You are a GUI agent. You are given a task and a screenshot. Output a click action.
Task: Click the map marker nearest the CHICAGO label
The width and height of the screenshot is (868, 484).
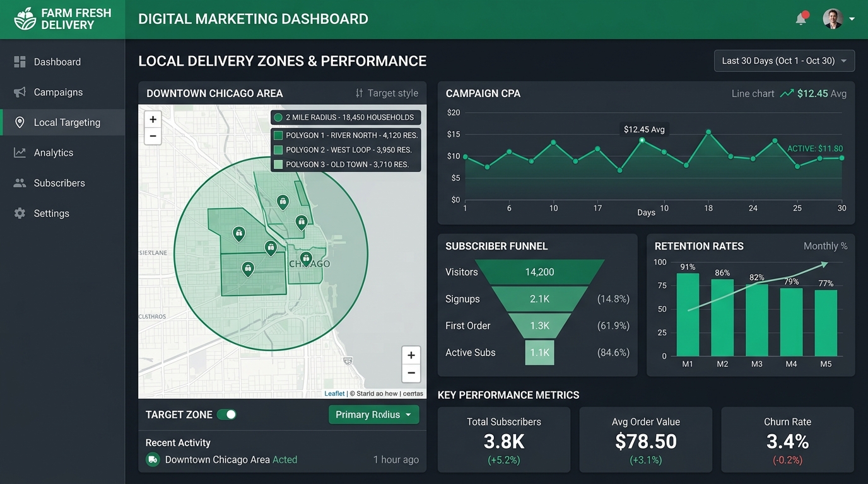306,258
